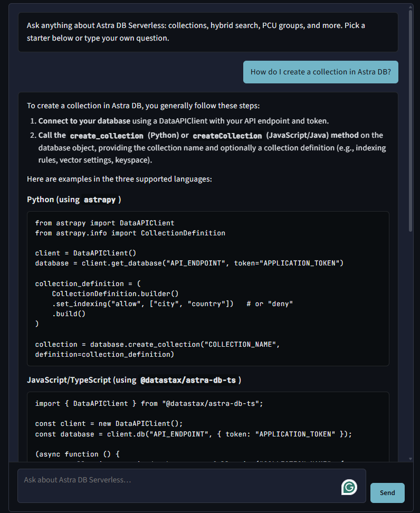Click line 'collection_definition = ('
The height and width of the screenshot is (513, 420).
(x=88, y=284)
